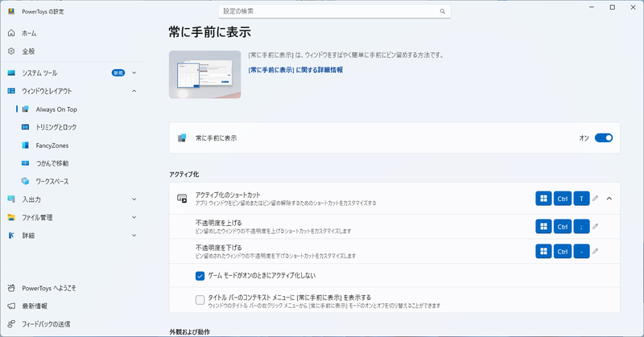The image size is (644, 337).
Task: Edit アクティブ化のショートカット with pencil icon
Action: 596,199
